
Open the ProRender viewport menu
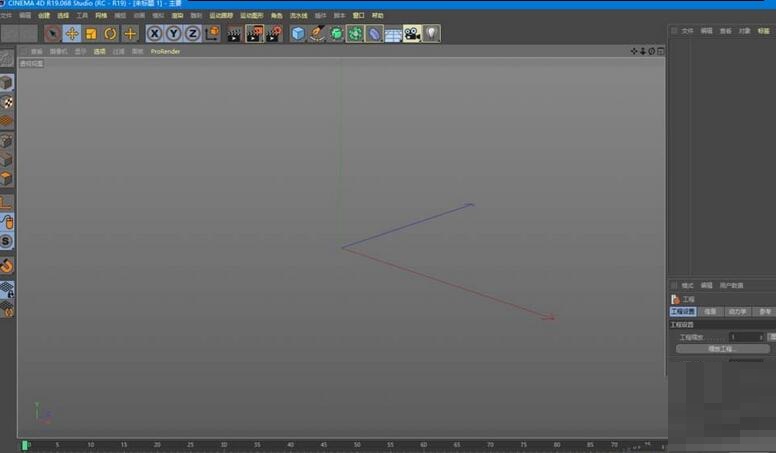165,51
